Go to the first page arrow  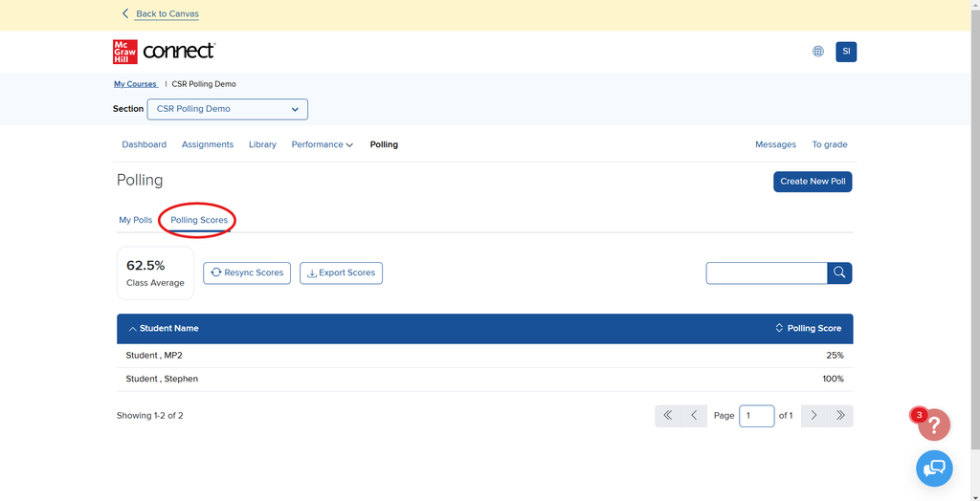667,416
